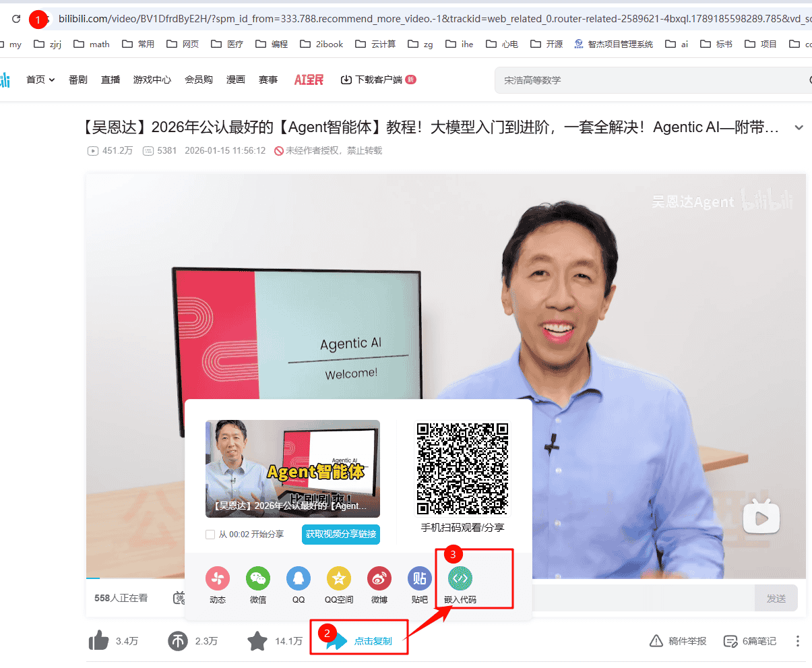
Task: Open the '智杰项目管理系统' bookmark
Action: click(613, 44)
